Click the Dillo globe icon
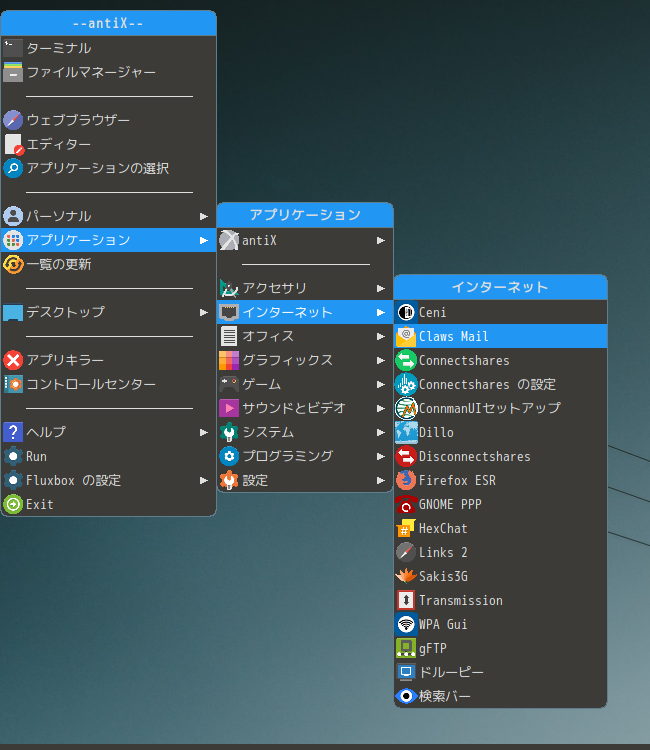The height and width of the screenshot is (750, 650). (406, 432)
